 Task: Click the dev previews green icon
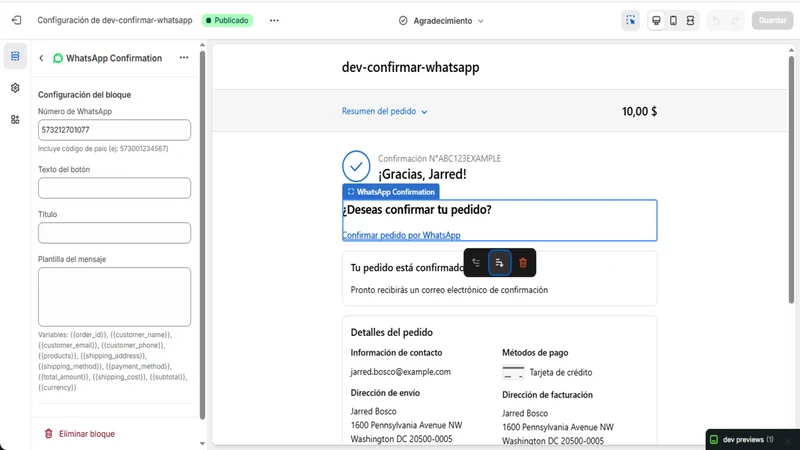[714, 440]
